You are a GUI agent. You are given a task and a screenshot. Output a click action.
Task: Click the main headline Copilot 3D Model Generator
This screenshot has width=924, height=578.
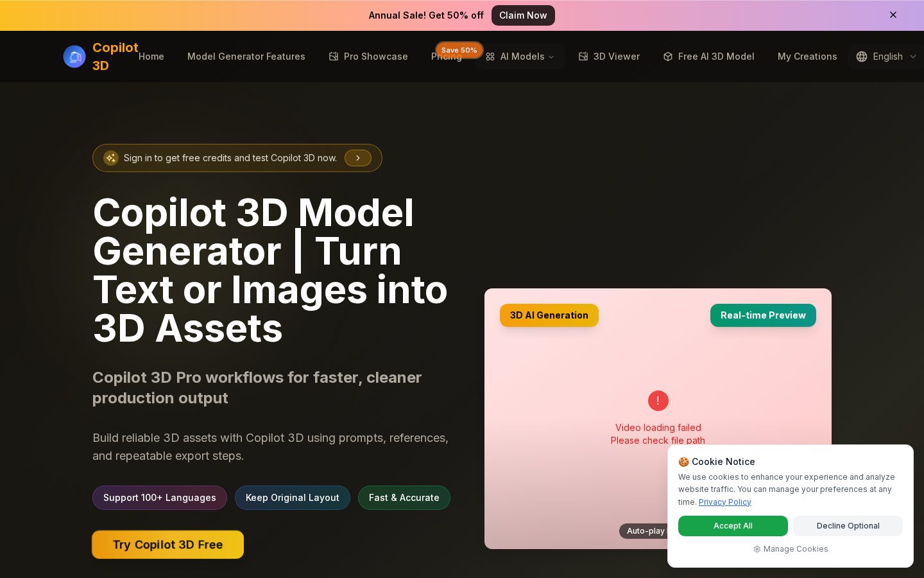click(270, 270)
